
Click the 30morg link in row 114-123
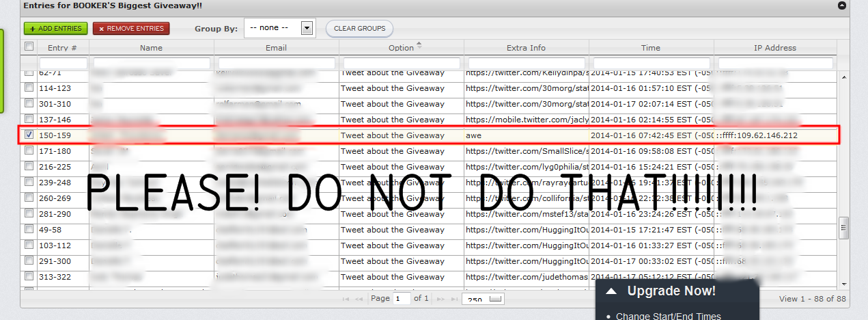(x=527, y=88)
